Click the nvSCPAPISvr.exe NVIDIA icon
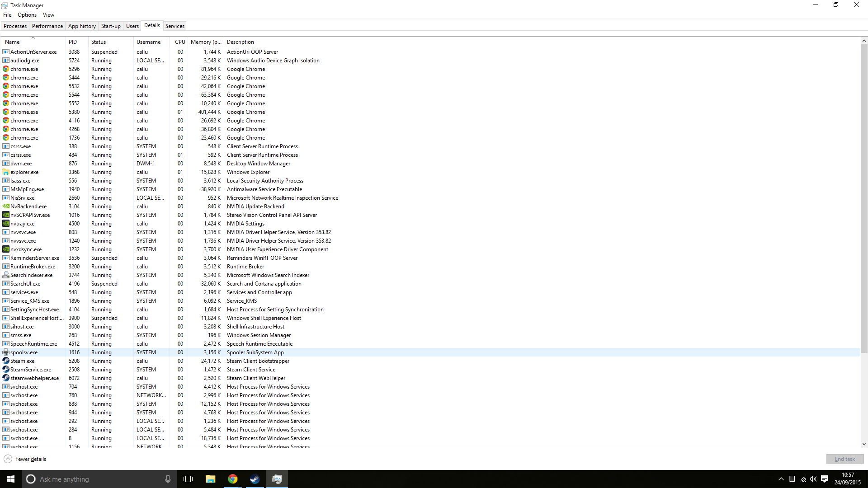868x488 pixels. tap(6, 215)
